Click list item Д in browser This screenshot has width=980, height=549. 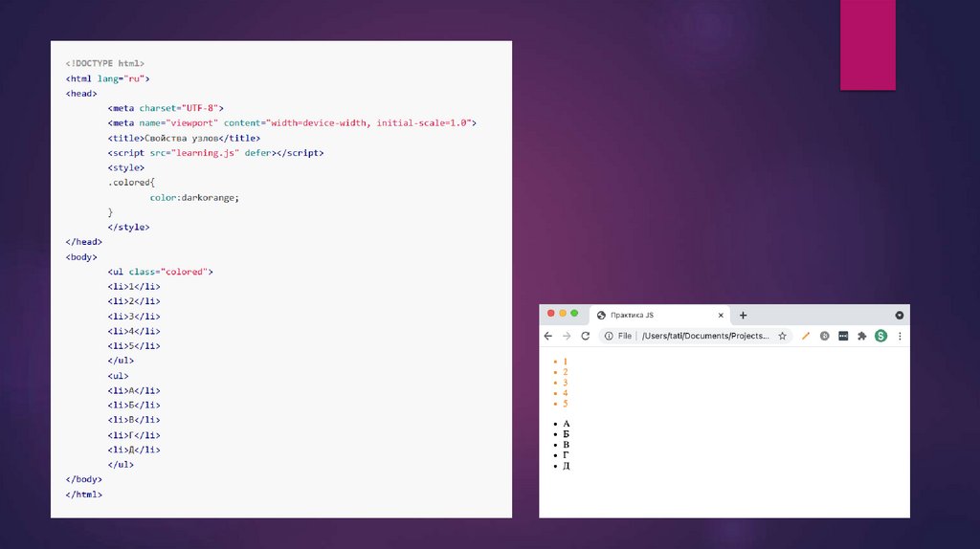click(x=567, y=466)
